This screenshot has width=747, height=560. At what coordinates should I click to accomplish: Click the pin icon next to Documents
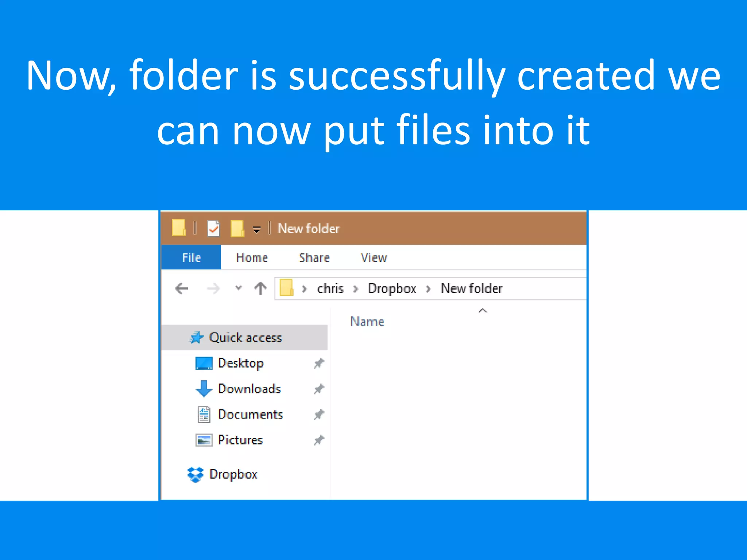click(319, 415)
